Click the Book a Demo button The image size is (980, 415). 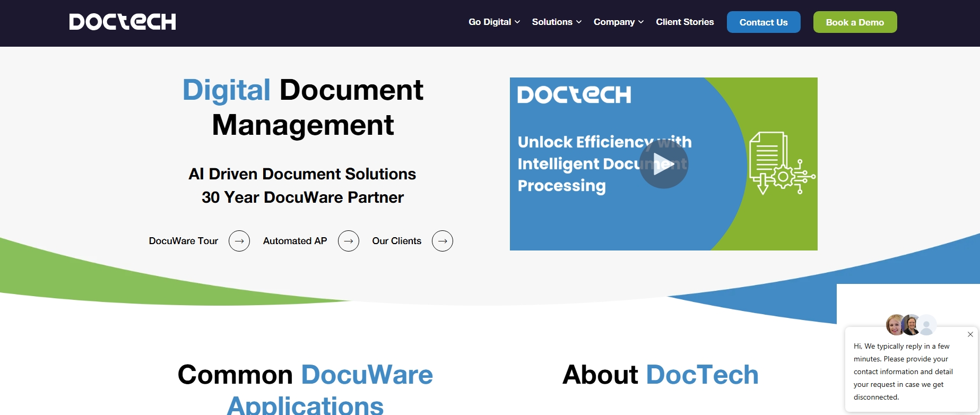pos(855,22)
